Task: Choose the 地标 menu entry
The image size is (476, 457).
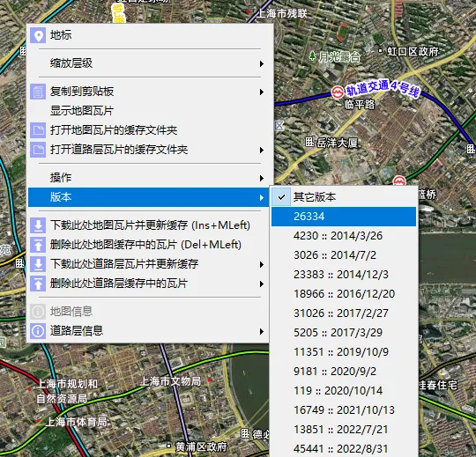Action: (148, 35)
